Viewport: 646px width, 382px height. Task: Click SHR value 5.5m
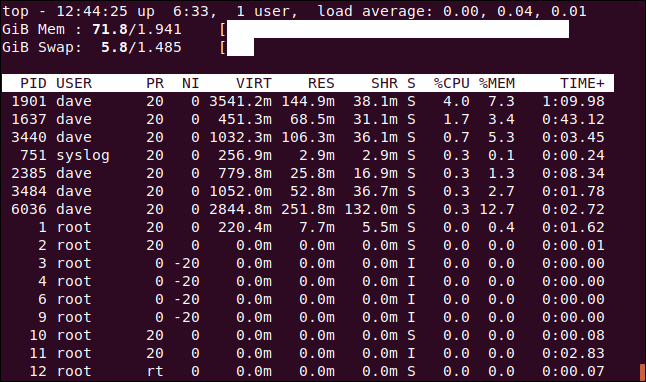coord(380,227)
